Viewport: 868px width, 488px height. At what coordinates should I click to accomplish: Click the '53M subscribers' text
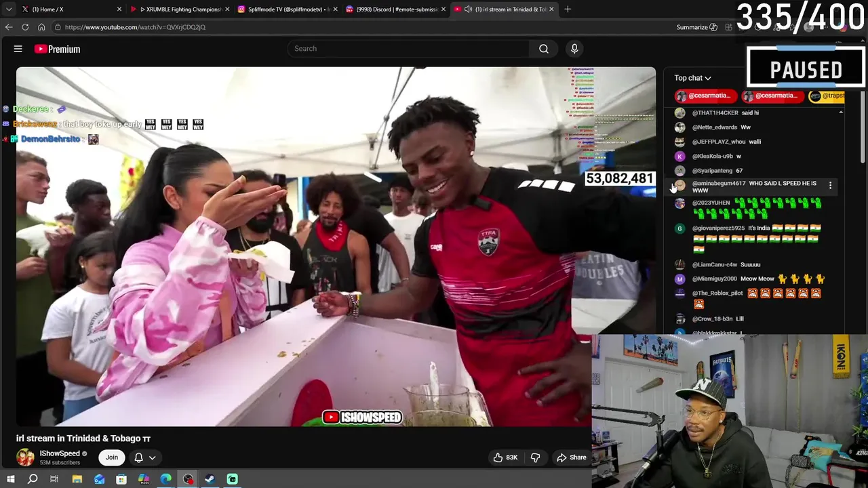[60, 463]
